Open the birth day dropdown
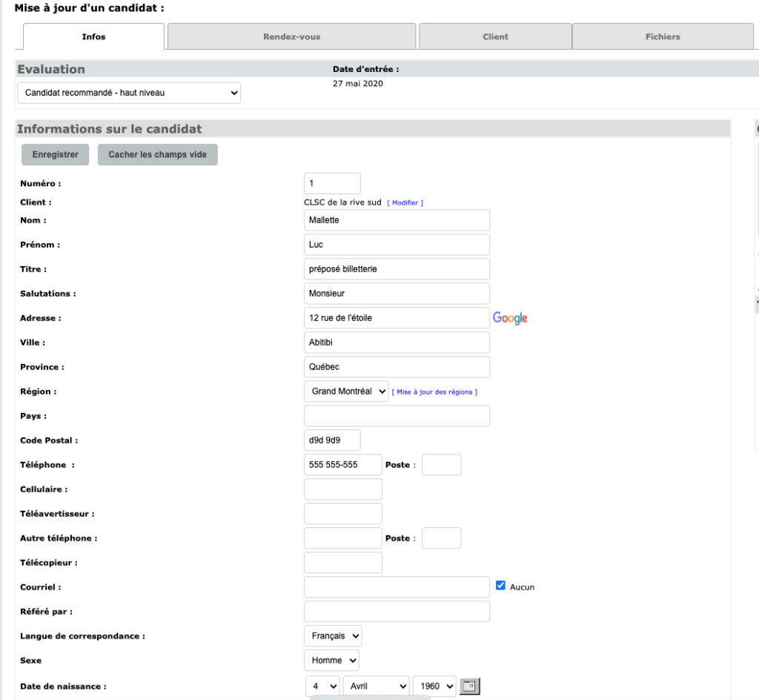This screenshot has width=759, height=700. coord(322,686)
